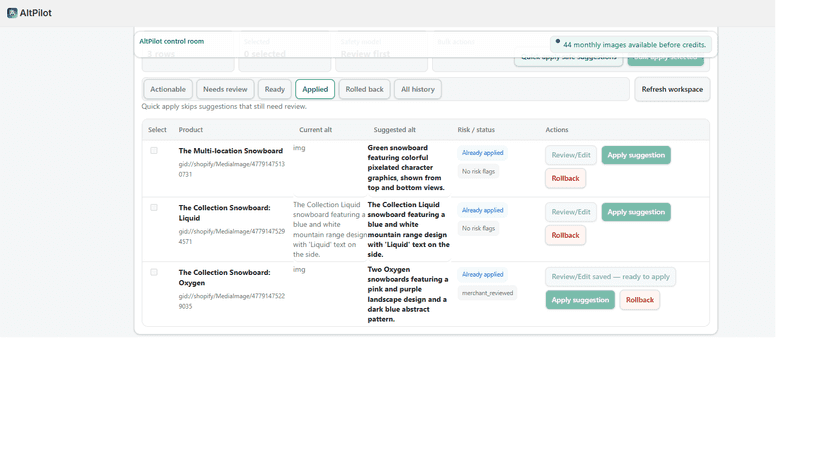Viewport: 828px width, 466px height.
Task: Click the Green snowboard suggested alt text
Action: (406, 168)
